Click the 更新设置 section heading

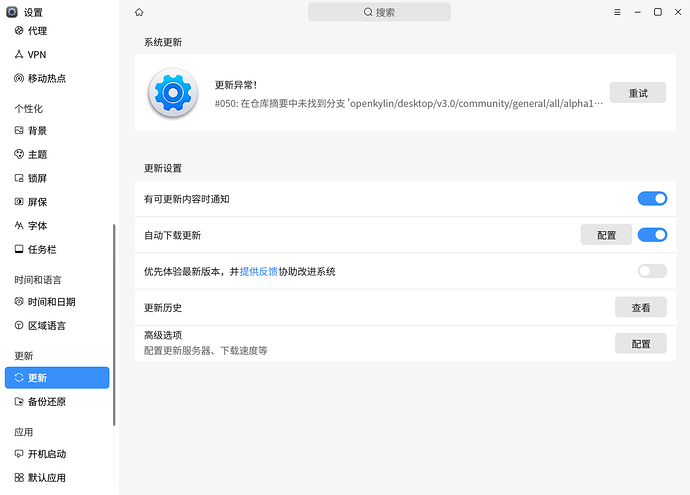tap(163, 168)
